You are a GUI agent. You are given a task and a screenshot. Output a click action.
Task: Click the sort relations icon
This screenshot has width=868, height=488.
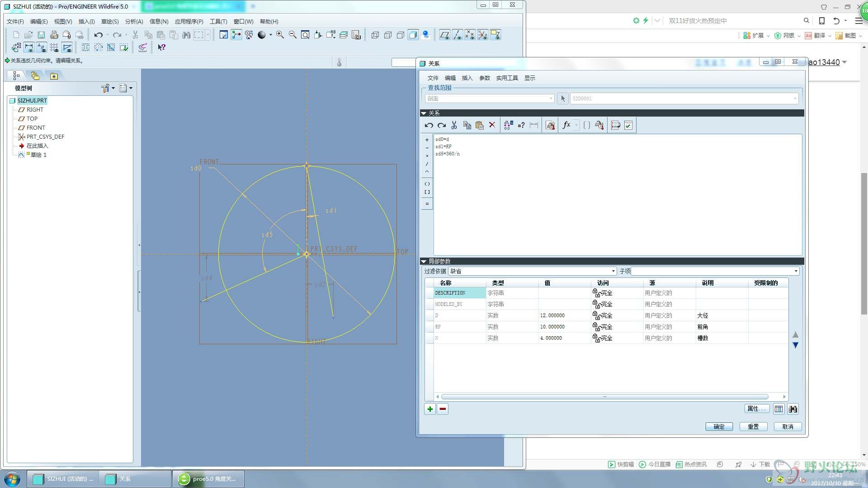click(x=615, y=125)
